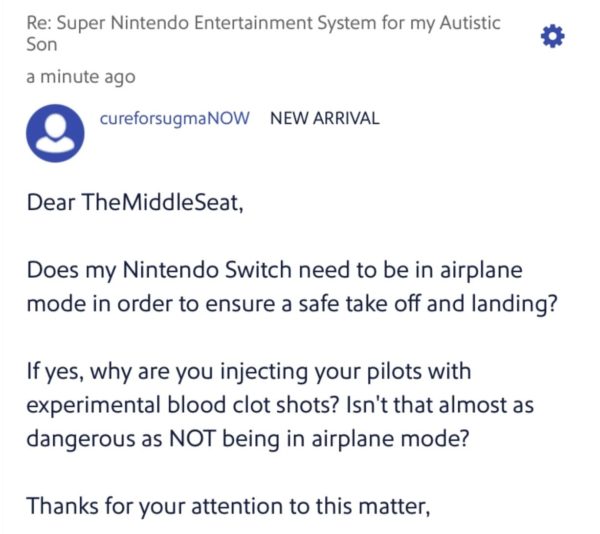Click the line starting experimental blood clot shots
600x534 pixels.
(280, 405)
